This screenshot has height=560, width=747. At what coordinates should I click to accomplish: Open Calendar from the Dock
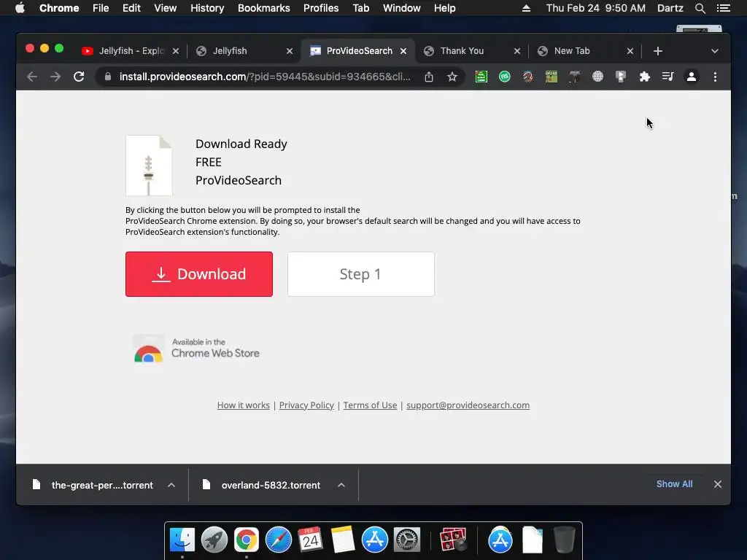pyautogui.click(x=311, y=540)
